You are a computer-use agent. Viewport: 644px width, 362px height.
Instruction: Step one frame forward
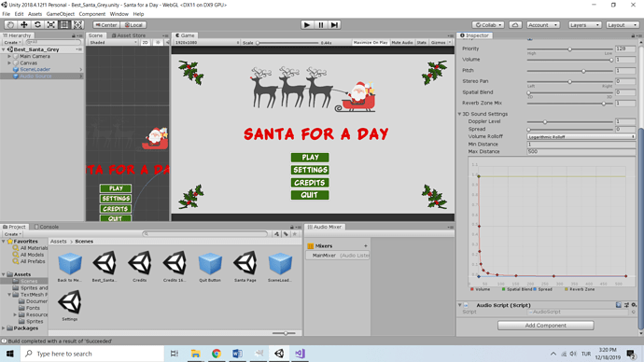click(x=334, y=25)
